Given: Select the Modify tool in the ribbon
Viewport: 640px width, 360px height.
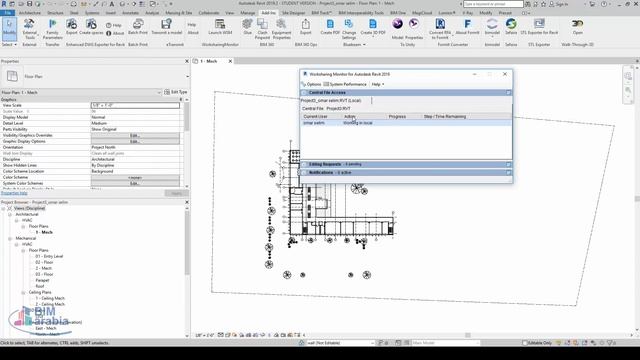Looking at the screenshot, I should pyautogui.click(x=9, y=28).
